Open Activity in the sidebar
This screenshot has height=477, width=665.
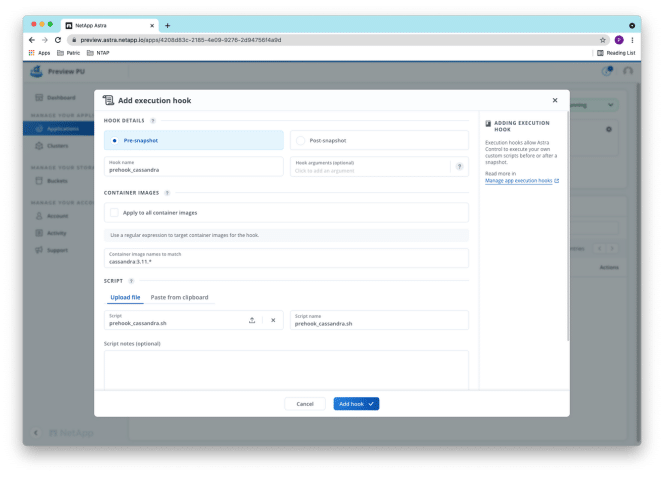(59, 233)
